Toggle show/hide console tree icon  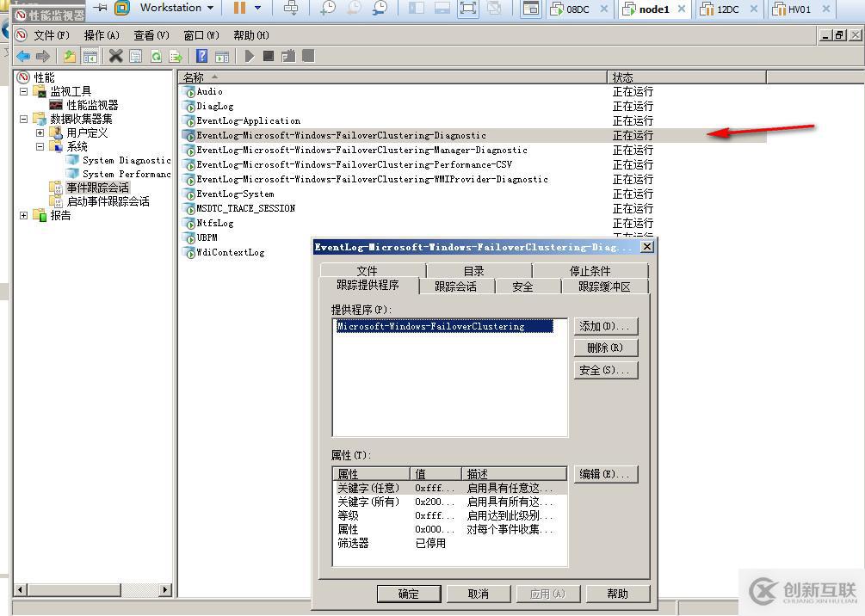pyautogui.click(x=90, y=56)
